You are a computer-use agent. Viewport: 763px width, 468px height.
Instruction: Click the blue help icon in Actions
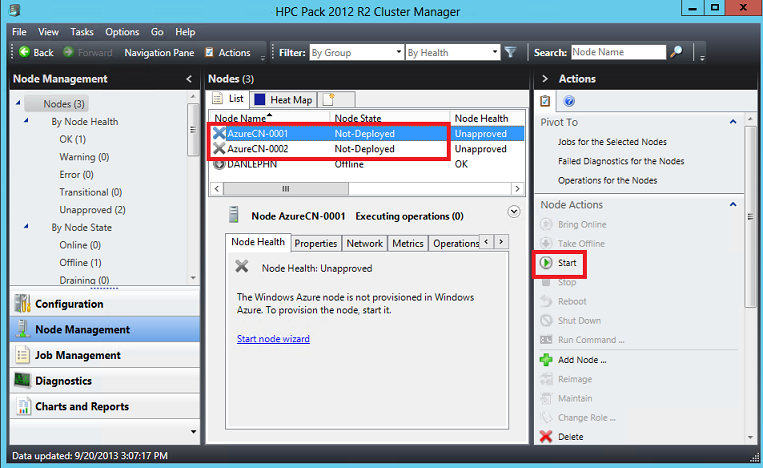coord(569,101)
